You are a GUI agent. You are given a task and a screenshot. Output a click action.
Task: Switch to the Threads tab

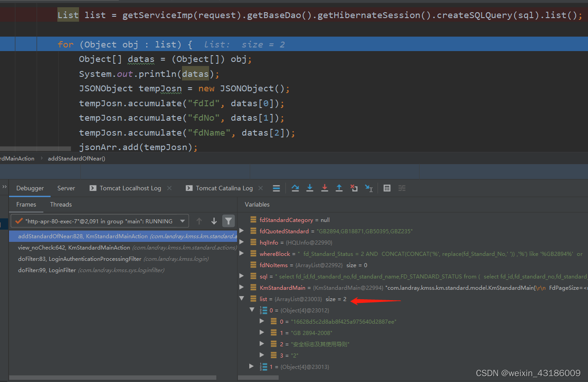[61, 204]
